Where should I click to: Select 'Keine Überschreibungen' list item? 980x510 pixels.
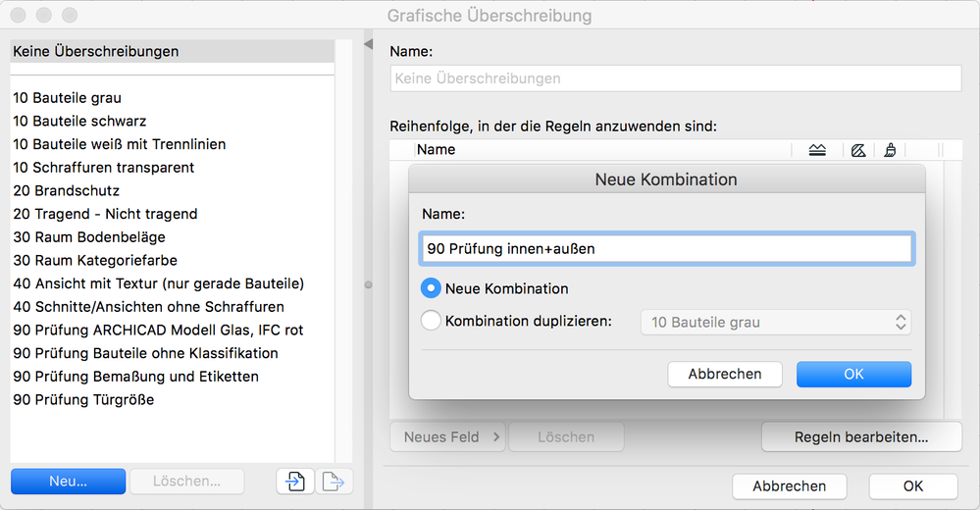(96, 51)
